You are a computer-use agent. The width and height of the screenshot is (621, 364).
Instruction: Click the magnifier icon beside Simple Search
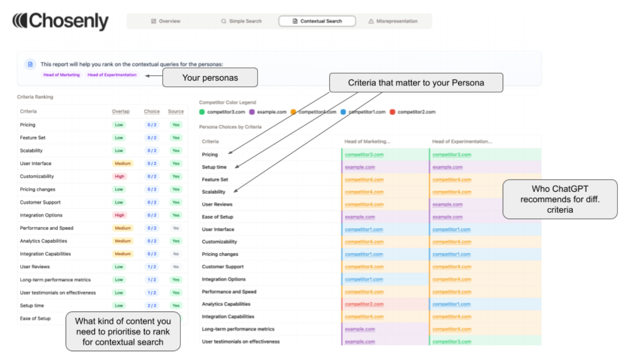[x=224, y=21]
